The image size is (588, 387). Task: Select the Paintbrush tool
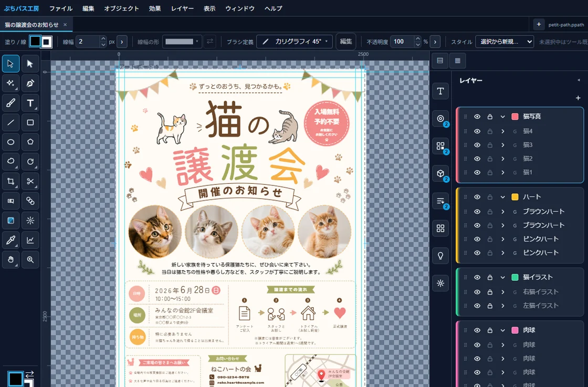point(10,103)
